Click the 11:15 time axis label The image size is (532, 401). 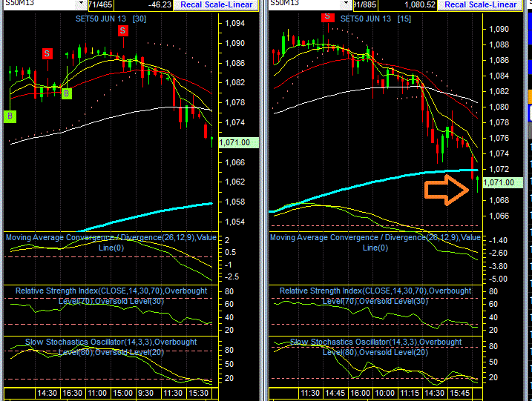click(410, 393)
